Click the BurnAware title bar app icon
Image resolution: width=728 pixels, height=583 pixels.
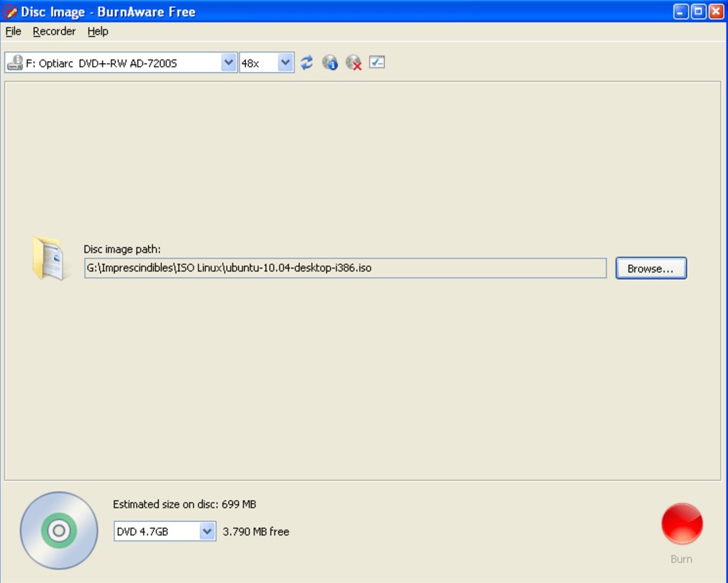(x=10, y=12)
